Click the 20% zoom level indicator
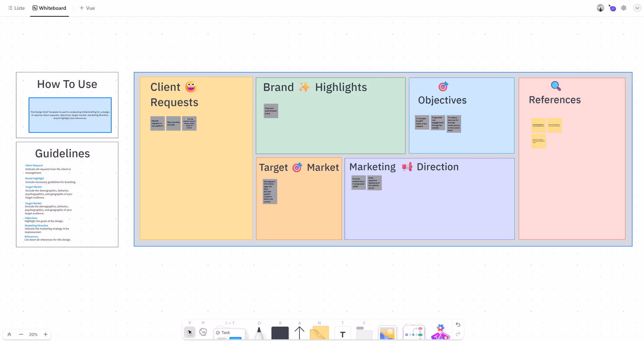 coord(33,334)
